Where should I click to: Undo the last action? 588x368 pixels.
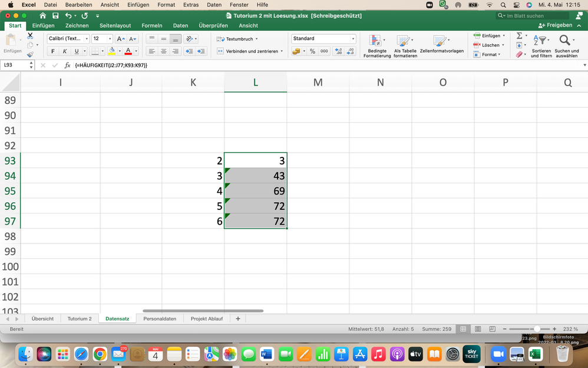click(x=68, y=15)
